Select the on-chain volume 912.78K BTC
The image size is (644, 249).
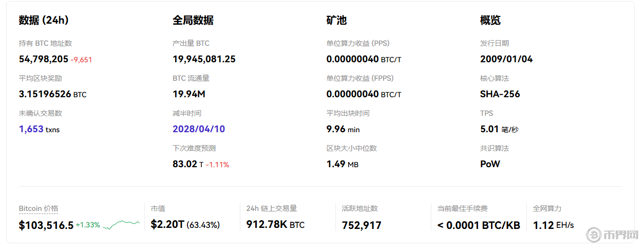click(275, 225)
